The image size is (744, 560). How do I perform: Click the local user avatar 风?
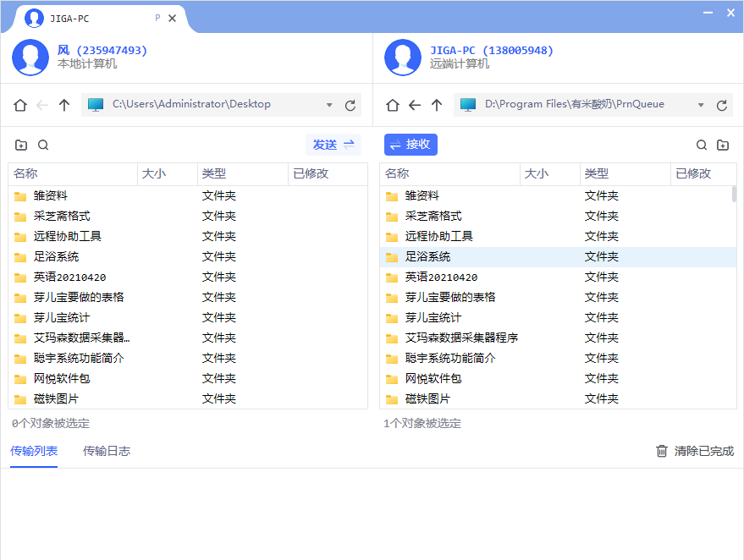[x=30, y=57]
